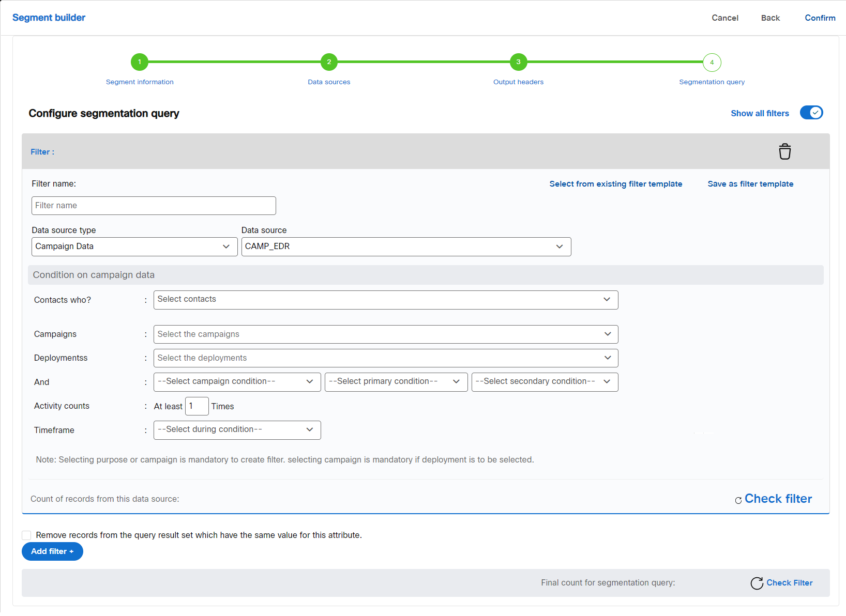Click Segment information step label
Image resolution: width=846 pixels, height=616 pixels.
pos(140,82)
